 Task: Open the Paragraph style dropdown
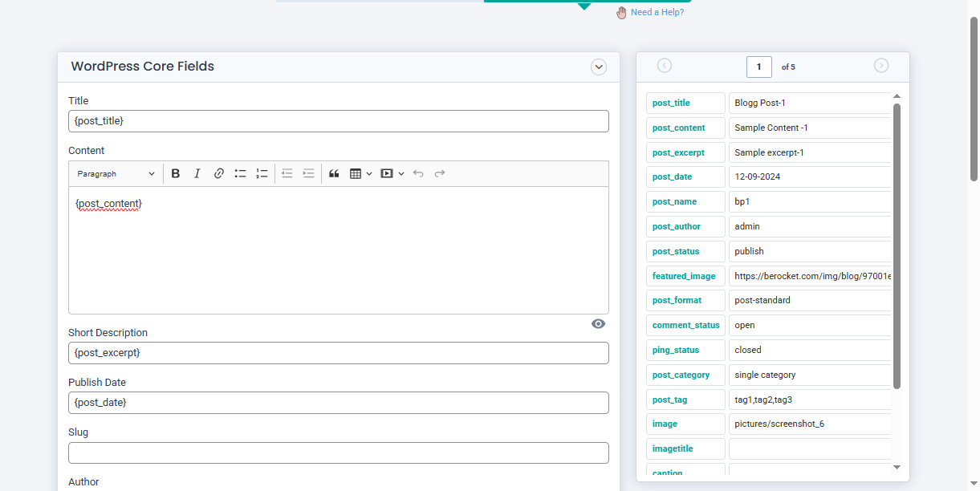[x=115, y=173]
